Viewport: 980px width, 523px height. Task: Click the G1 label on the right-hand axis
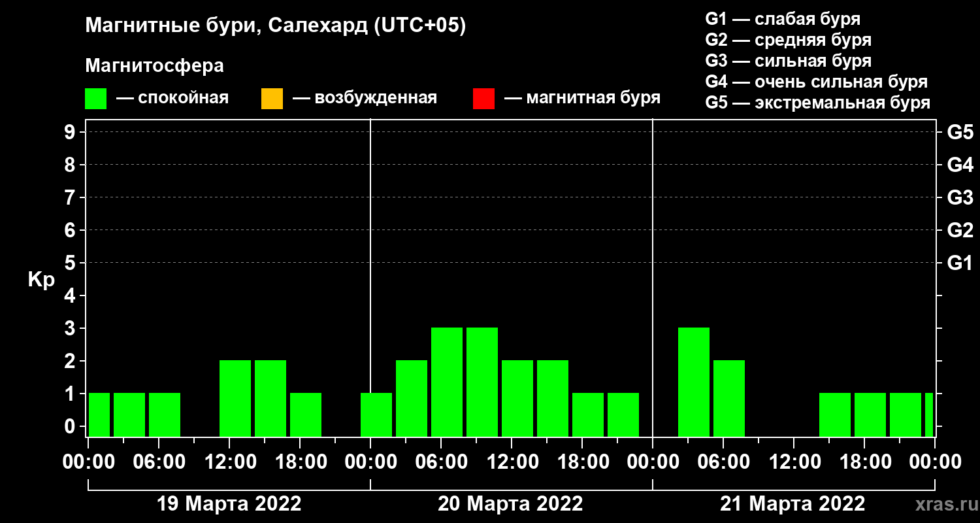coord(960,263)
